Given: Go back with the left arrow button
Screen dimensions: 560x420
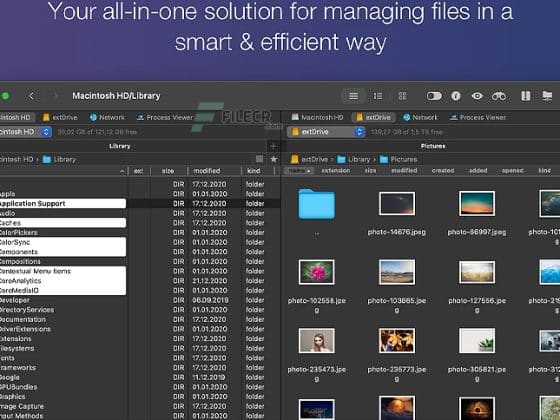Looking at the screenshot, I should (31, 96).
